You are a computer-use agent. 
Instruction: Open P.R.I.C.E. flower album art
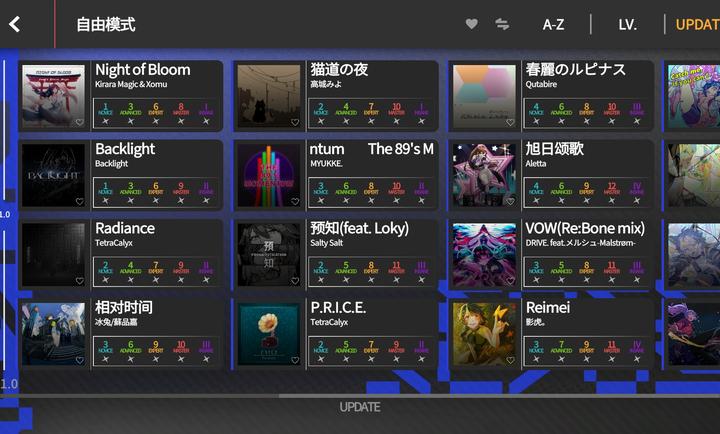click(x=269, y=333)
